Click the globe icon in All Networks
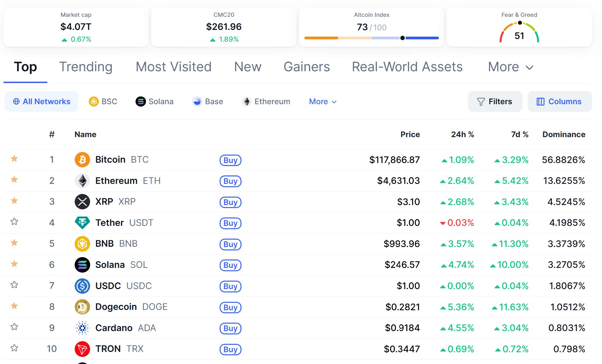 [x=16, y=101]
